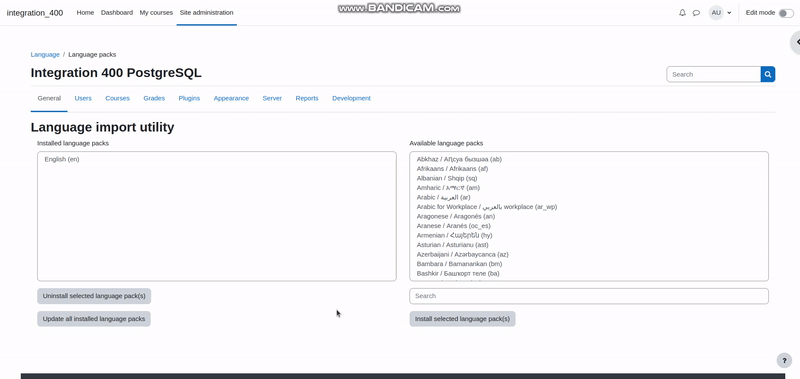Click the Language breadcrumb link
Image resolution: width=800 pixels, height=379 pixels.
(x=45, y=55)
